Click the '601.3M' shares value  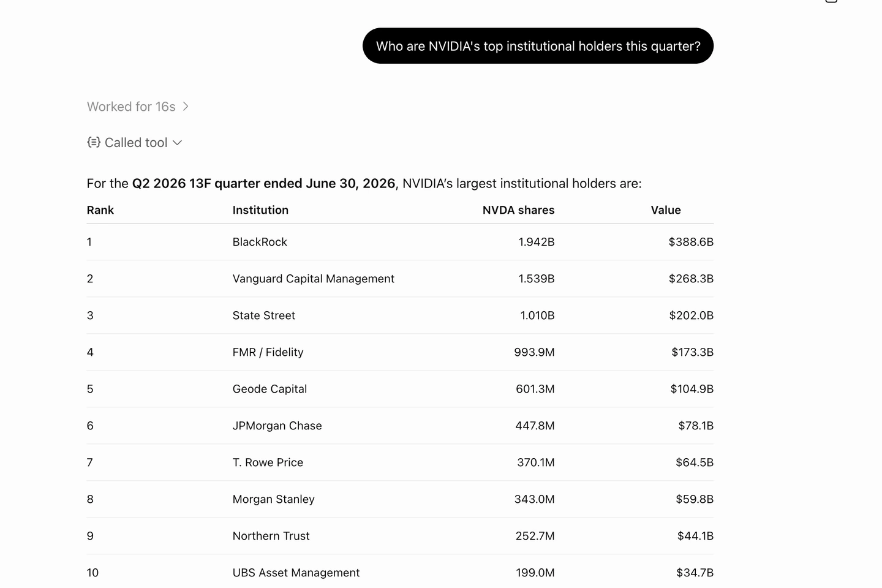[x=535, y=389]
